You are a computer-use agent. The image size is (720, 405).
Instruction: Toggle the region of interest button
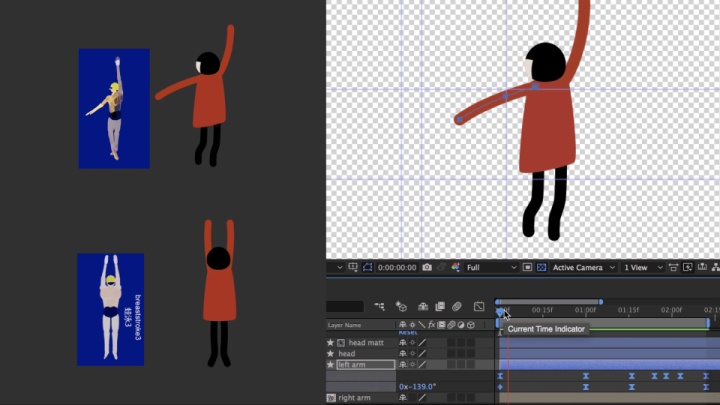[527, 268]
